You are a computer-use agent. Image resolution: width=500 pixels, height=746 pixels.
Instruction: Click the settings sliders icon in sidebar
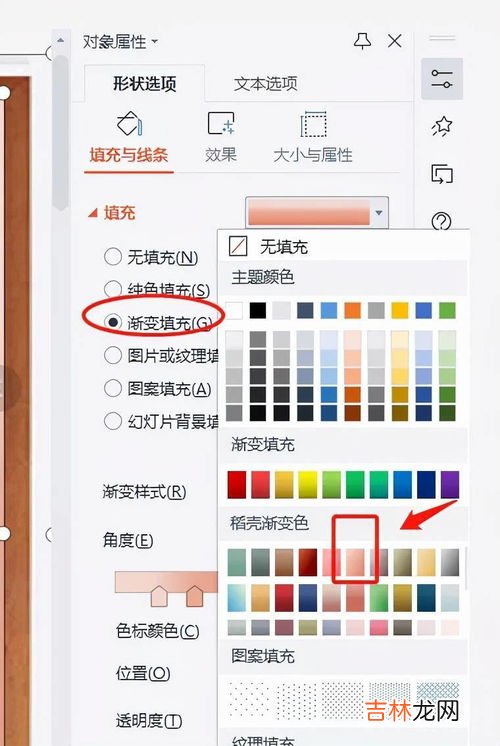(x=442, y=79)
